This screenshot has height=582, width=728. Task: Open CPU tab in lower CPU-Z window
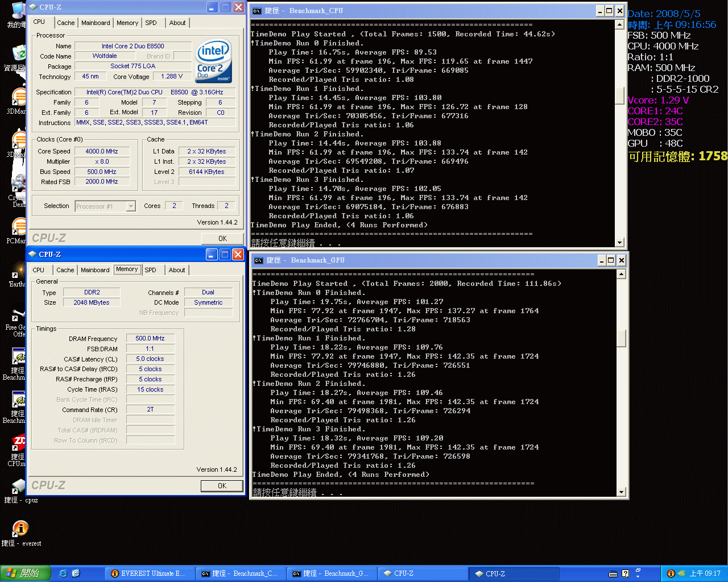(39, 270)
